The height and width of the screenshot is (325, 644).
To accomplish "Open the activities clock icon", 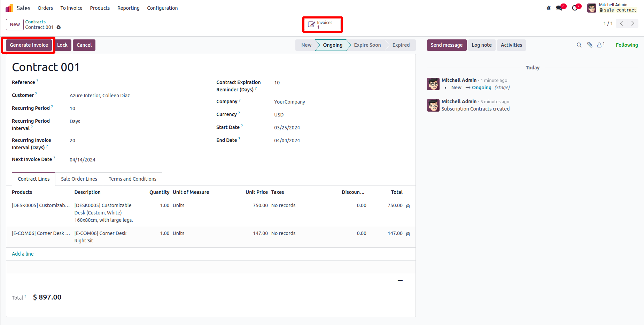I will pyautogui.click(x=575, y=8).
